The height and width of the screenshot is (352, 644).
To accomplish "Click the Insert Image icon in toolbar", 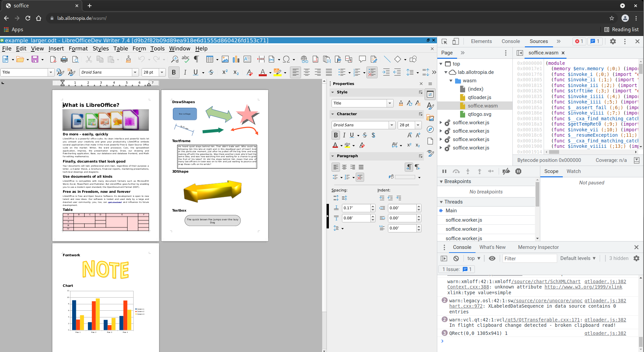I will (x=225, y=59).
